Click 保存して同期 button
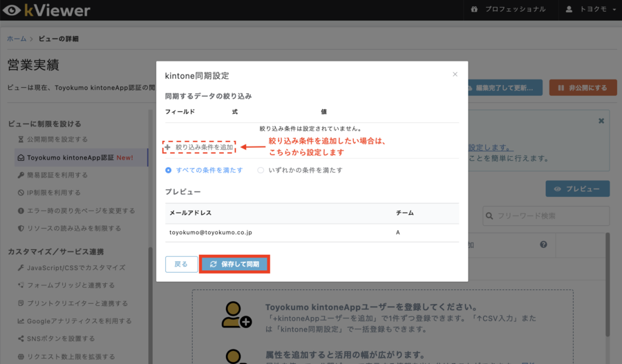Screen dimensions: 622x364 (x=234, y=264)
